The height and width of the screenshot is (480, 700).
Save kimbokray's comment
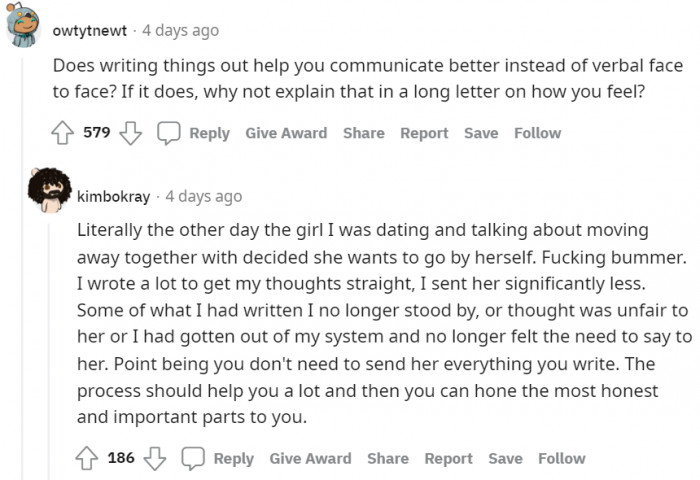click(505, 458)
